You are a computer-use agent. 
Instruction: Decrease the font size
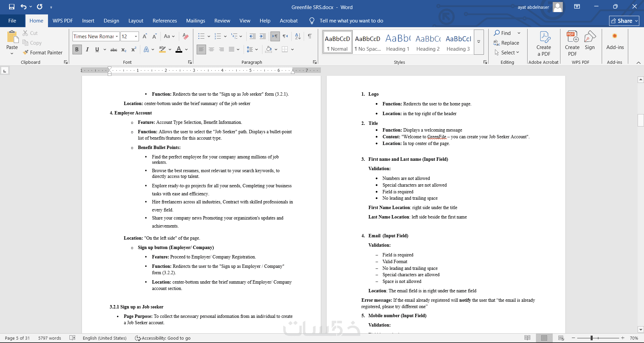[154, 36]
